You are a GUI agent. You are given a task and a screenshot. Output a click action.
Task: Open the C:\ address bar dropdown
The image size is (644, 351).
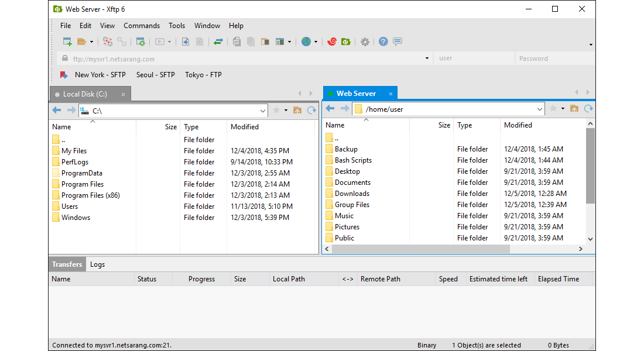264,109
